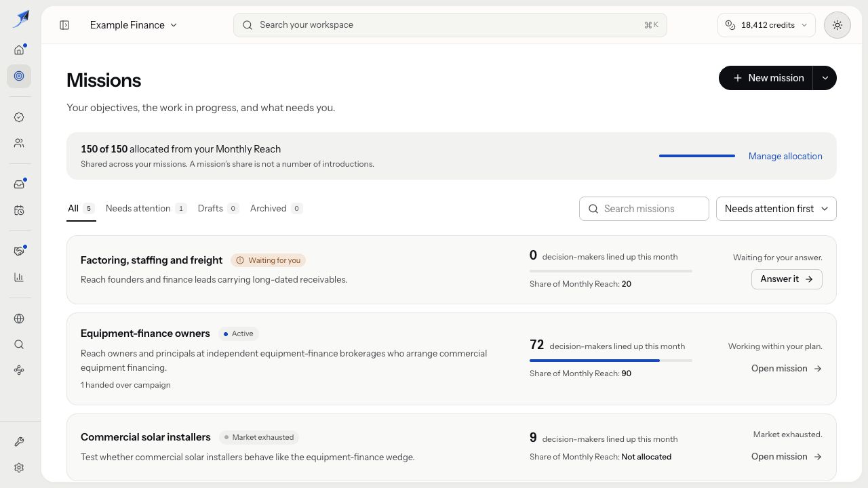This screenshot has width=868, height=488.
Task: Open the Home icon in sidebar
Action: tap(19, 49)
